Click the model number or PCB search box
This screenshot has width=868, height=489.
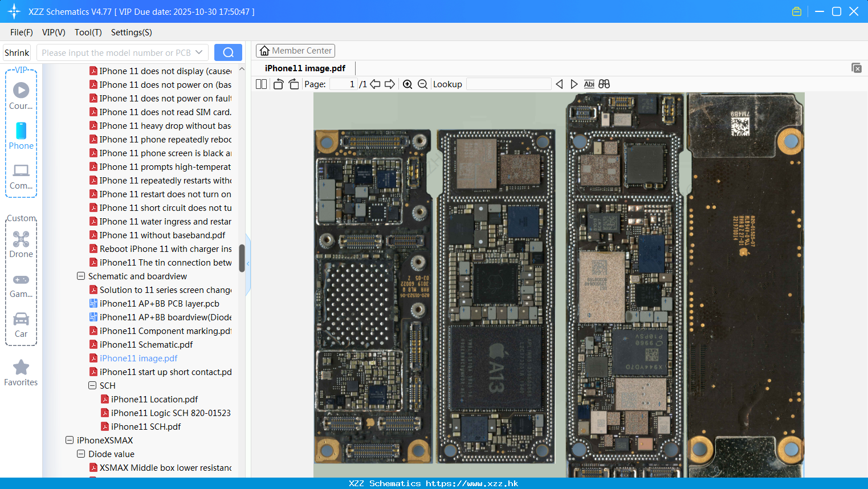point(123,52)
